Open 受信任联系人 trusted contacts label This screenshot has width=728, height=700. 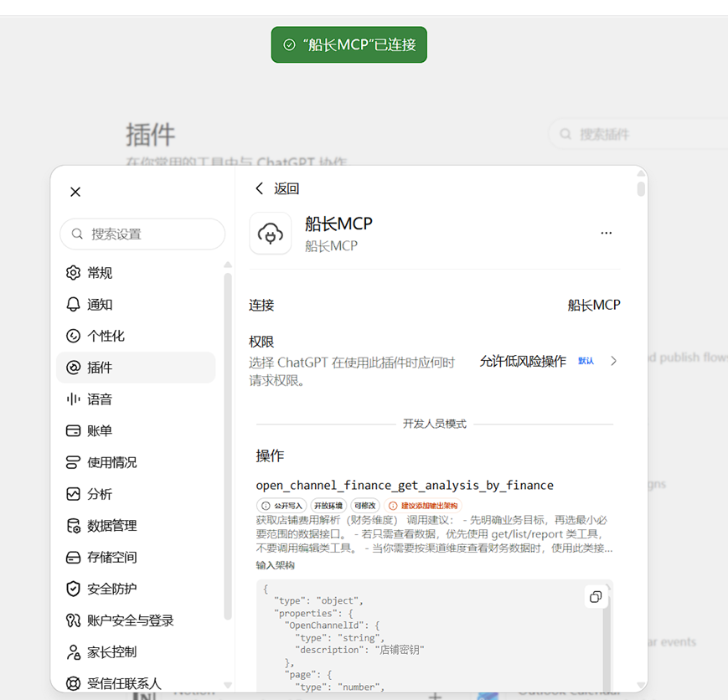tap(124, 683)
